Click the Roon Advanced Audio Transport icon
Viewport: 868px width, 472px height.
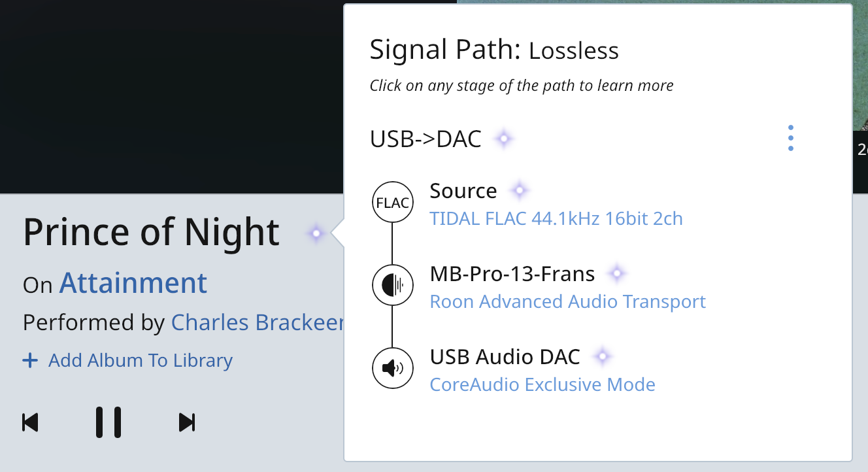tap(392, 285)
